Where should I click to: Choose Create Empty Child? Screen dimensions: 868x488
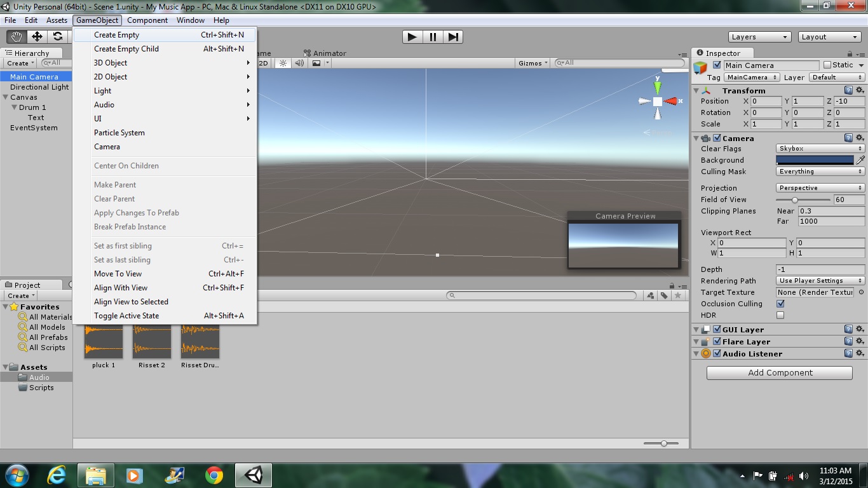165,49
